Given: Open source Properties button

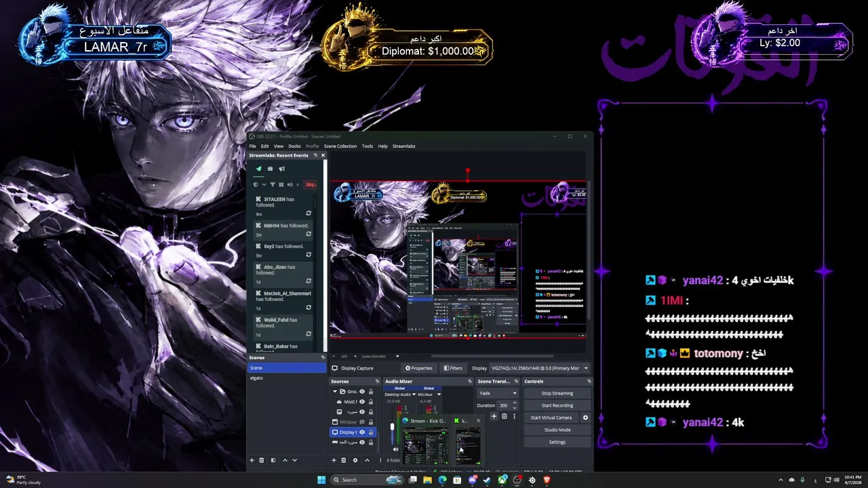Looking at the screenshot, I should [419, 368].
